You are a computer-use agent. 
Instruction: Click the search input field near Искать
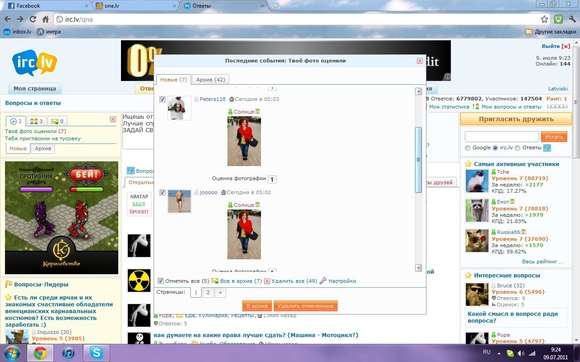tap(502, 136)
